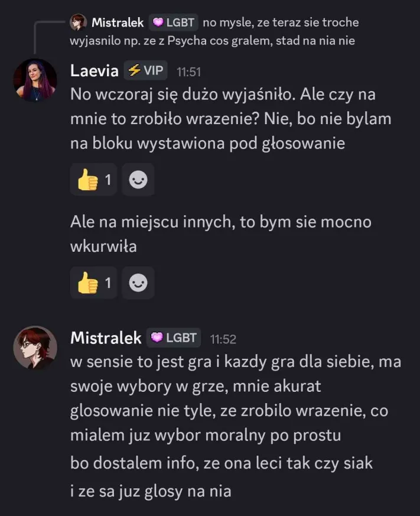Click Mistralek name in reply preview

click(x=118, y=22)
